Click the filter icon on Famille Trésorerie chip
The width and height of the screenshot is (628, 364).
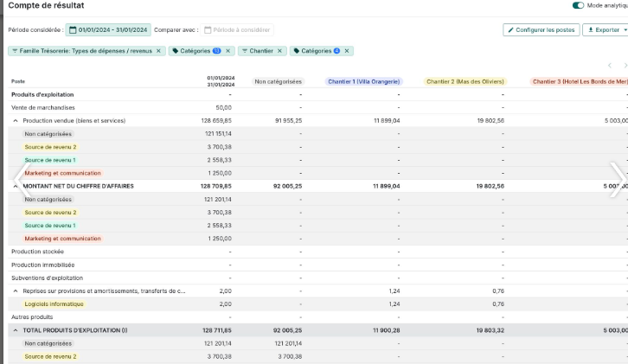(x=14, y=51)
